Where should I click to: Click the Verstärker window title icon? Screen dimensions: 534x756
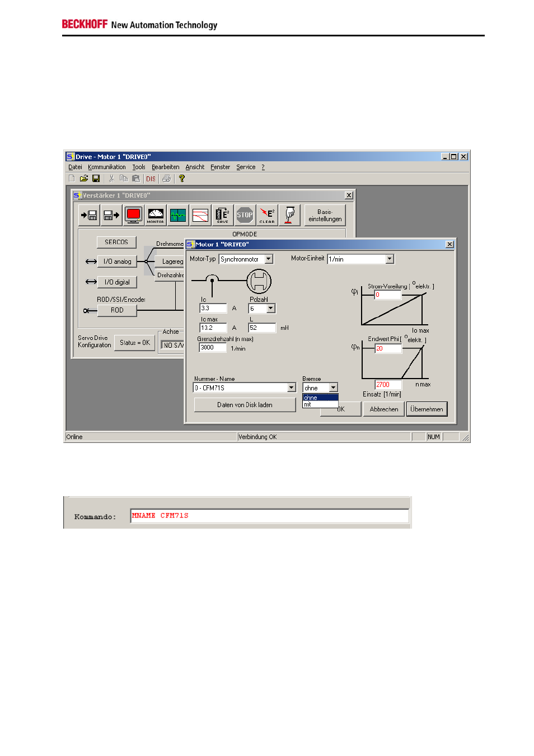tap(77, 195)
